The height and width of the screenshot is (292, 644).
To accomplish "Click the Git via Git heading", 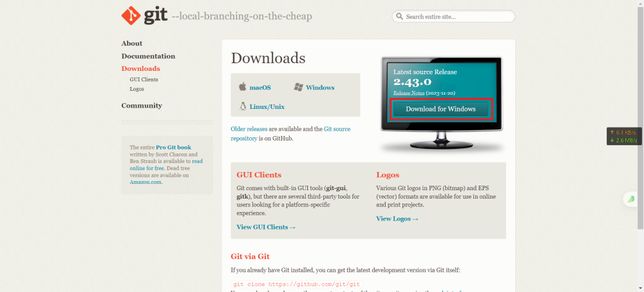I will (x=250, y=257).
